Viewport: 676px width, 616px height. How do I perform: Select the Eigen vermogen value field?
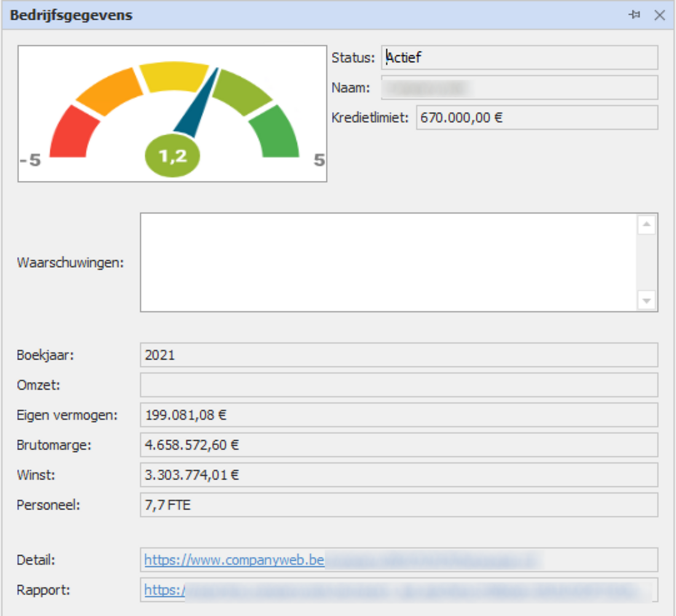(x=398, y=415)
